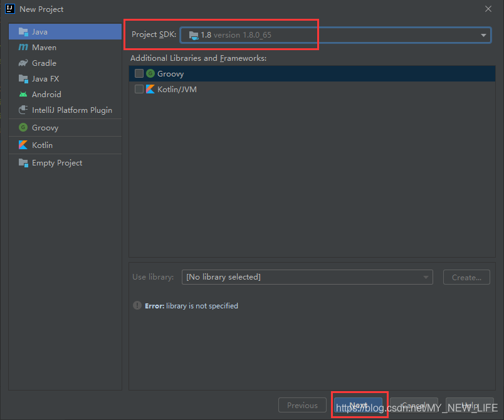
Task: Click the 'Error: library is not specified' message
Action: (x=191, y=306)
